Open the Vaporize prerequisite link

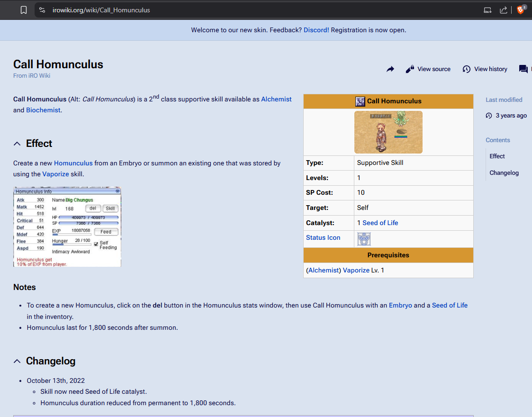(x=356, y=270)
